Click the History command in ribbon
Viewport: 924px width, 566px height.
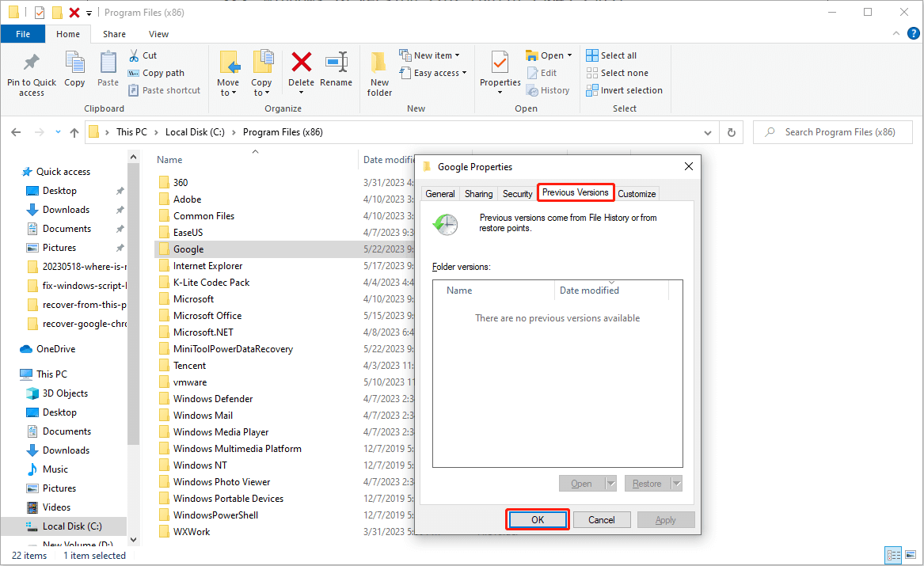(548, 90)
